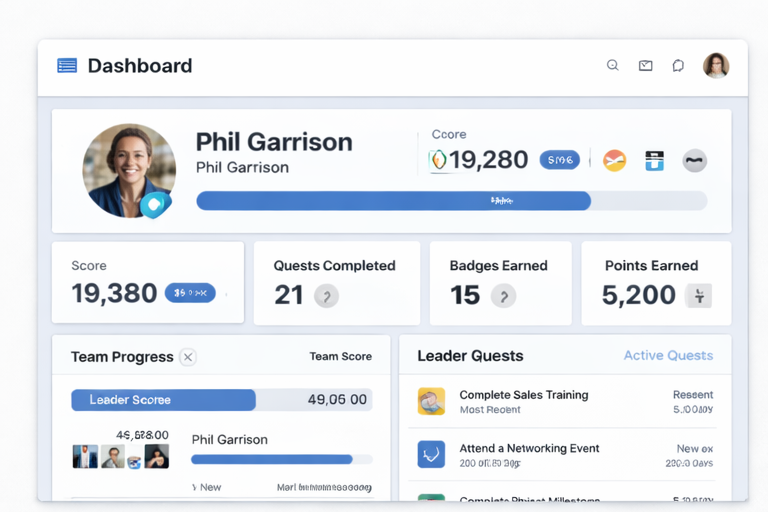Click the long profile progress bar
768x512 pixels.
[x=452, y=201]
